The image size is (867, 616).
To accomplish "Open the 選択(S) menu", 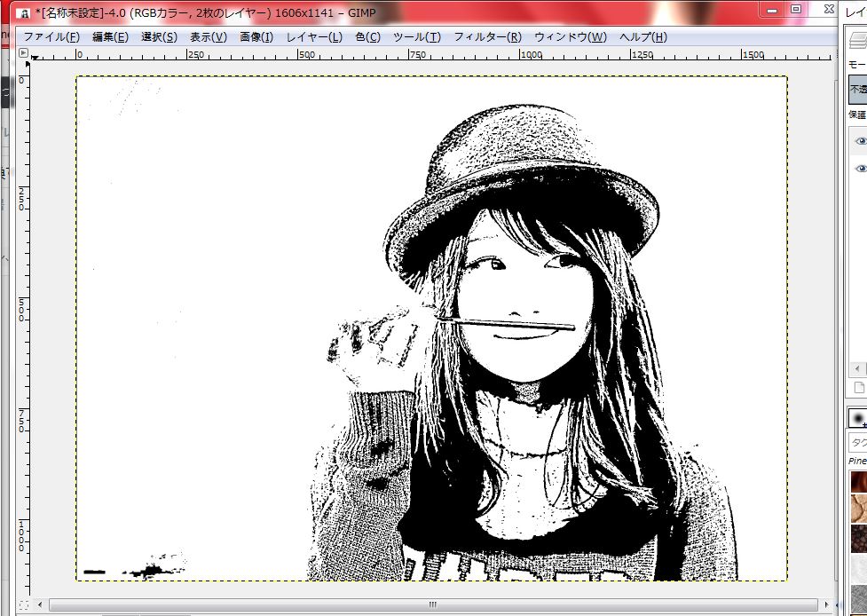I will pos(159,37).
